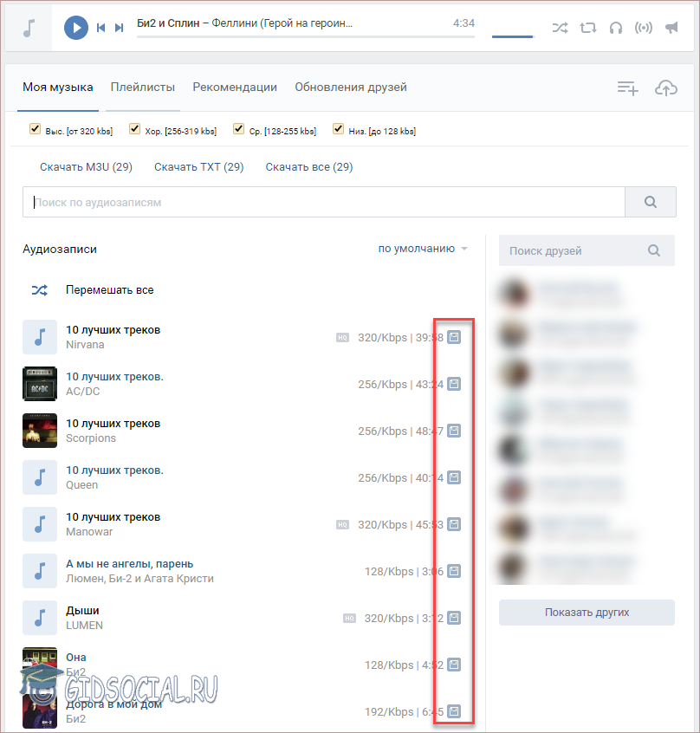Click Скачать M3U (29) link

(x=86, y=167)
